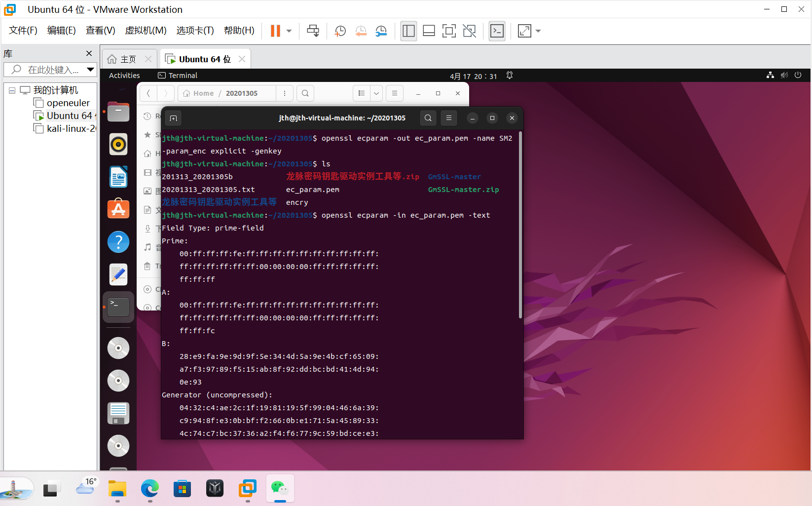
Task: Open File Explorer from the Windows taskbar
Action: pyautogui.click(x=117, y=489)
